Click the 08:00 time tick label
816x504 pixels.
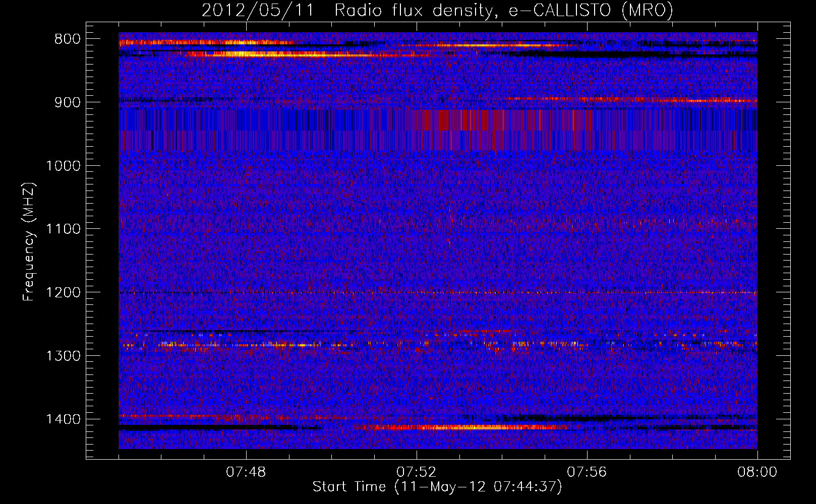coord(757,472)
